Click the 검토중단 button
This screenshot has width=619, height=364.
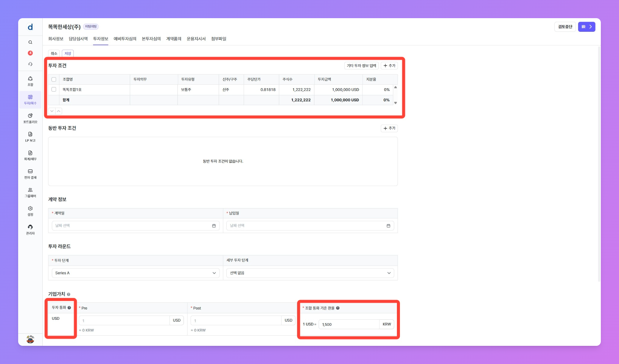pyautogui.click(x=565, y=27)
